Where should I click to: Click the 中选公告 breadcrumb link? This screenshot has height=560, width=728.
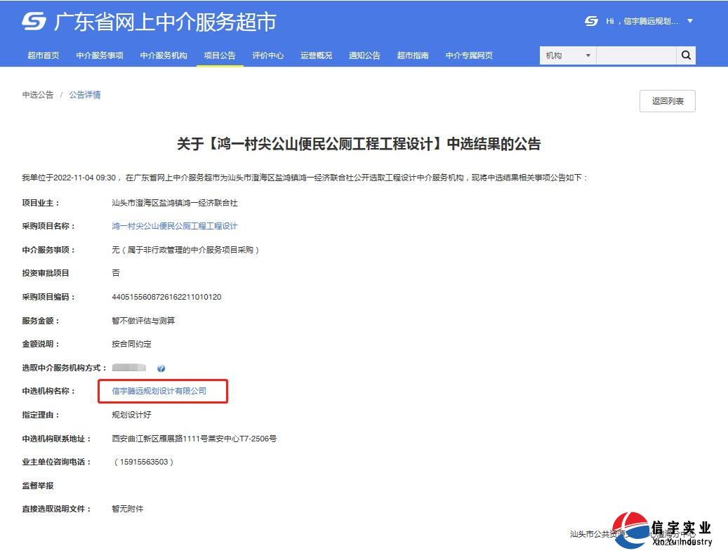[x=37, y=95]
